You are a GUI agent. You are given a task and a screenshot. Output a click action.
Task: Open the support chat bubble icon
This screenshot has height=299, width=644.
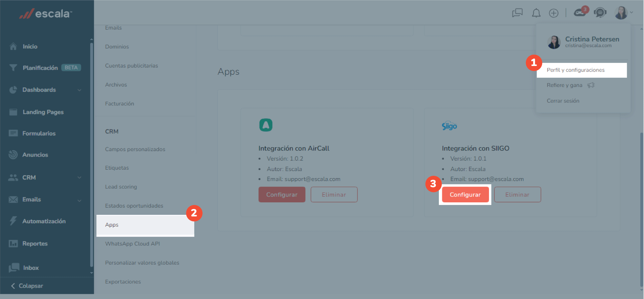(x=600, y=13)
